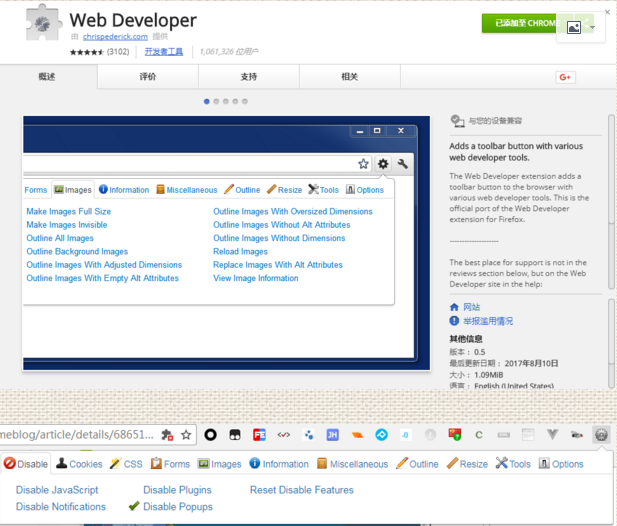Image resolution: width=617 pixels, height=526 pixels.
Task: Click the description panel scrollbar
Action: (611, 202)
